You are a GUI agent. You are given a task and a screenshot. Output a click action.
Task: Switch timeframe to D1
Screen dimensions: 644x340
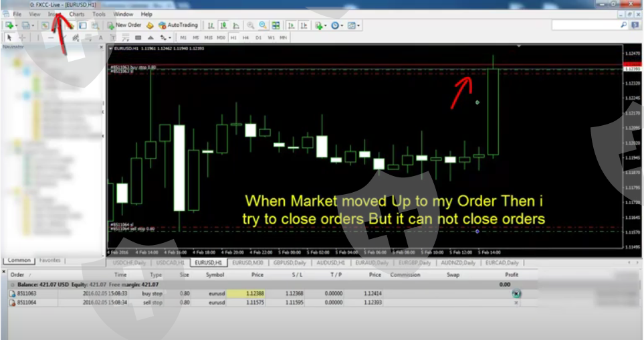click(258, 37)
